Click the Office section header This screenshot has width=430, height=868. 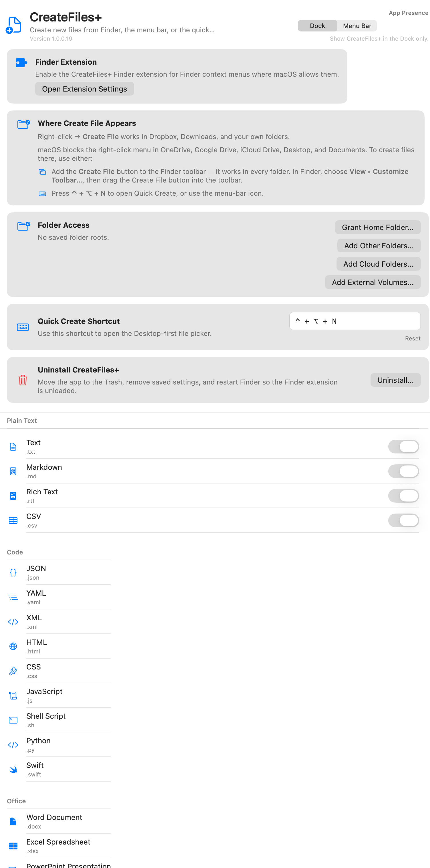pos(16,801)
